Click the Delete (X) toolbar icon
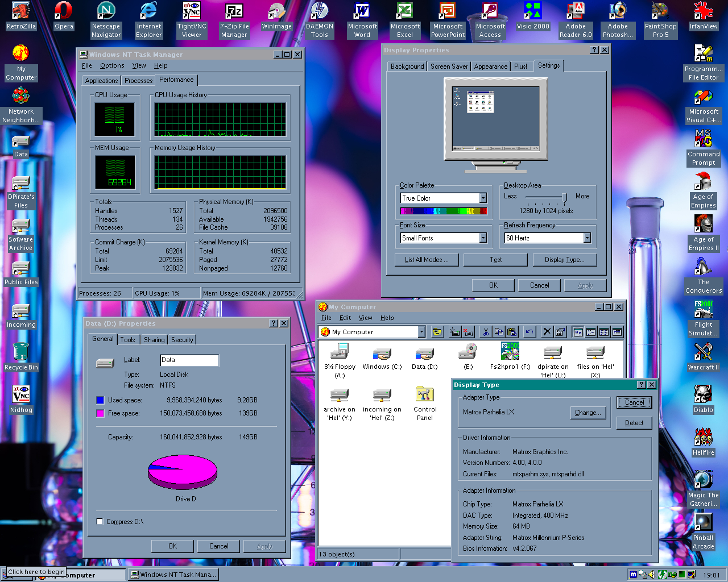Image resolution: width=728 pixels, height=582 pixels. [x=547, y=332]
